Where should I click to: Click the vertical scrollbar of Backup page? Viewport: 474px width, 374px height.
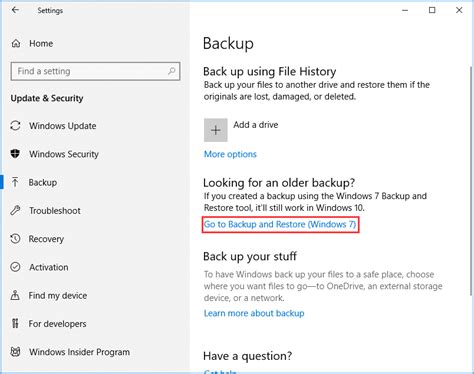pyautogui.click(x=471, y=180)
